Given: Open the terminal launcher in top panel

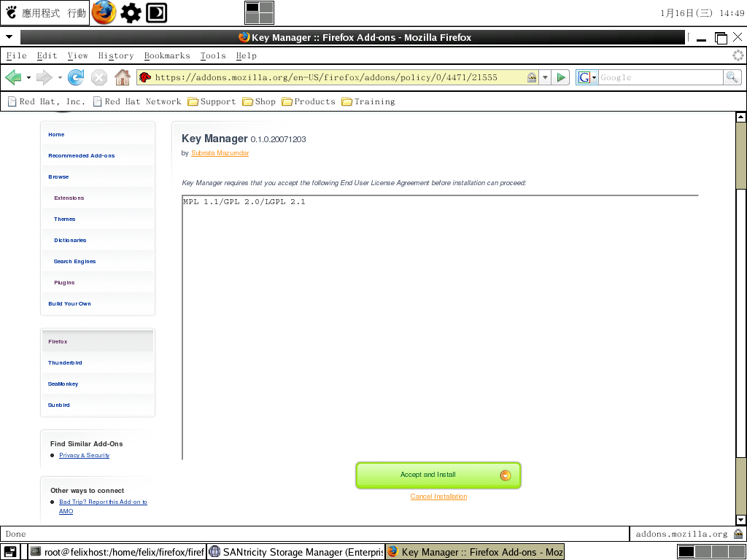Looking at the screenshot, I should click(x=156, y=13).
